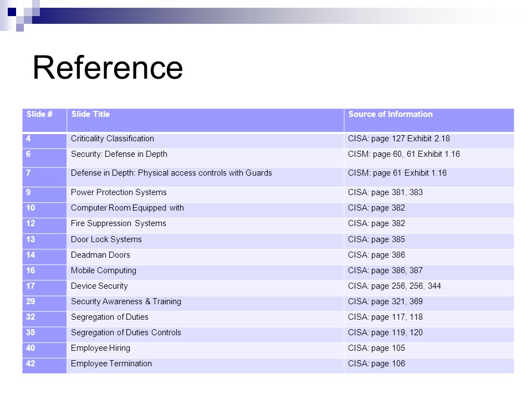Image resolution: width=532 pixels, height=399 pixels.
Task: Click the Reference slide title
Action: [108, 68]
